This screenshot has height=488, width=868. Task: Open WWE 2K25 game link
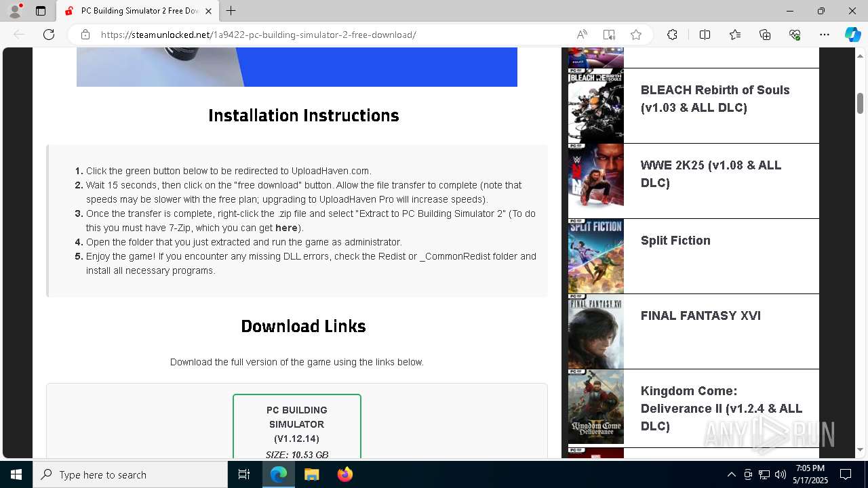coord(711,174)
